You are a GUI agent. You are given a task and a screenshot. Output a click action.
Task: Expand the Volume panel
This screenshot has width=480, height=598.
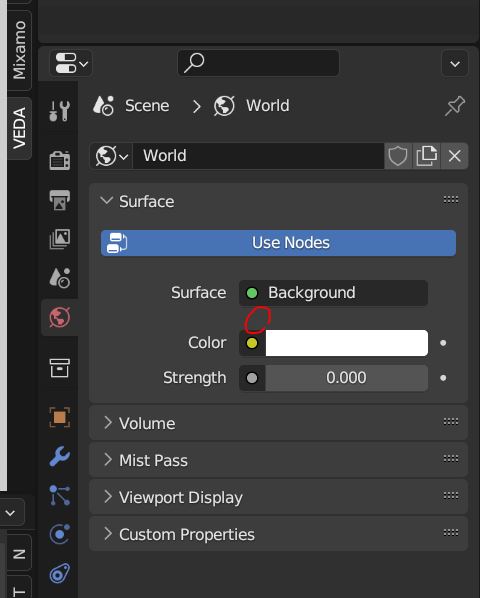pyautogui.click(x=108, y=423)
